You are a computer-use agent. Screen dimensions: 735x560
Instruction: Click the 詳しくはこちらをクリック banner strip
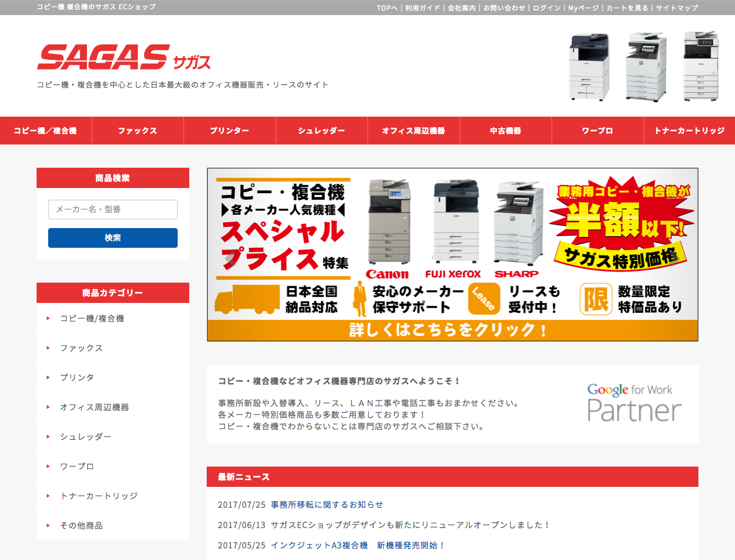(x=453, y=330)
